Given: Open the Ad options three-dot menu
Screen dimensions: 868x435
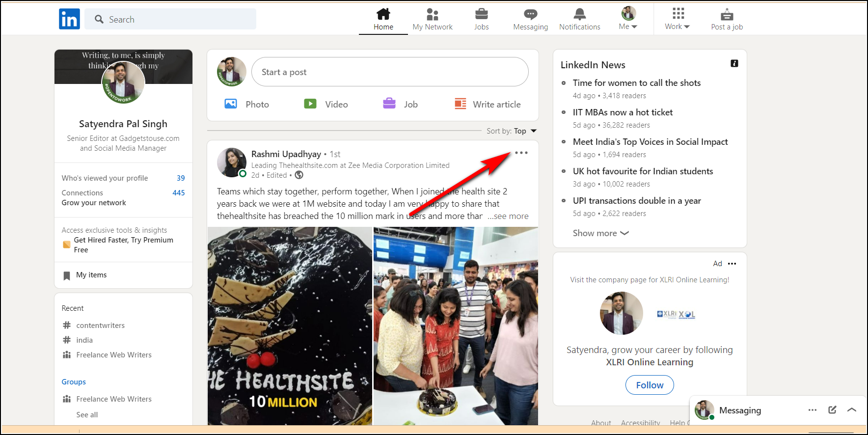Looking at the screenshot, I should (732, 264).
